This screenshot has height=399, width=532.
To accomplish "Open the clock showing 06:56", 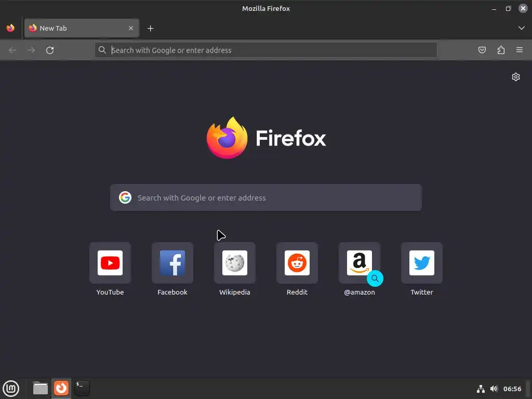I will tap(512, 389).
